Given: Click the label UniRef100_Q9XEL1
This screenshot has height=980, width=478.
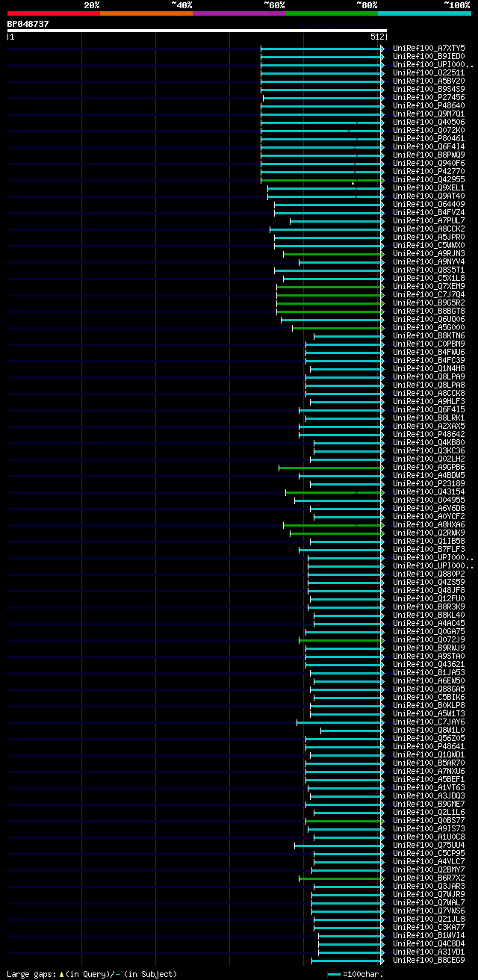Looking at the screenshot, I should [x=429, y=187].
